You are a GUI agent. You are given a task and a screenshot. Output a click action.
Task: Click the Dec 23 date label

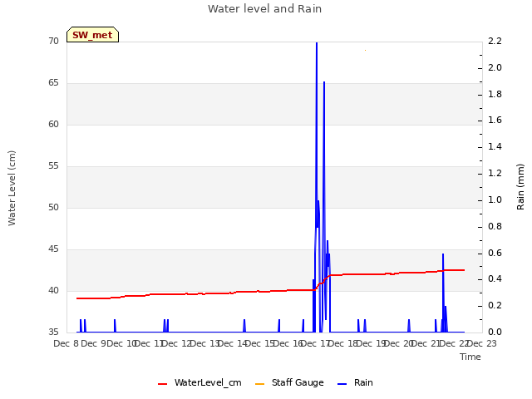tap(482, 343)
